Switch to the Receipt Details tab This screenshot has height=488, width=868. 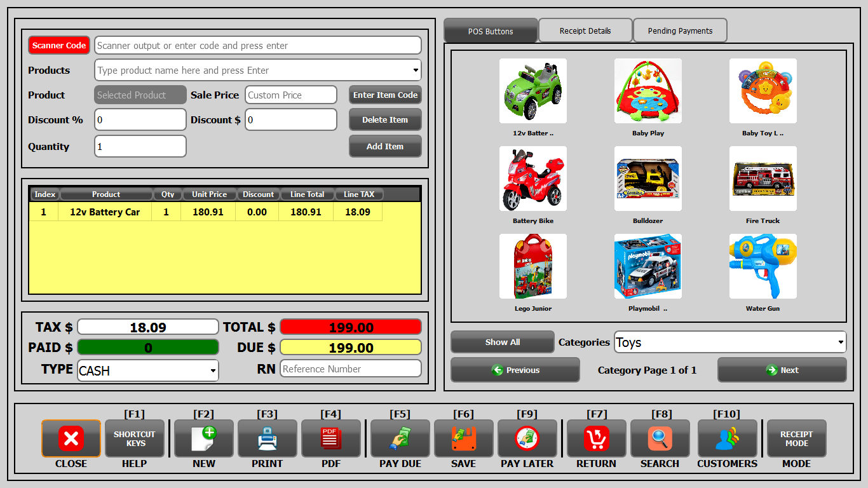585,30
